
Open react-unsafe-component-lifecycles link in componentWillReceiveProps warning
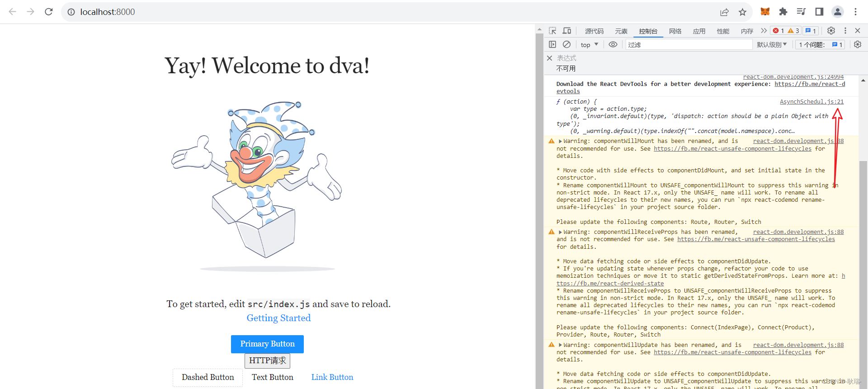pos(756,239)
